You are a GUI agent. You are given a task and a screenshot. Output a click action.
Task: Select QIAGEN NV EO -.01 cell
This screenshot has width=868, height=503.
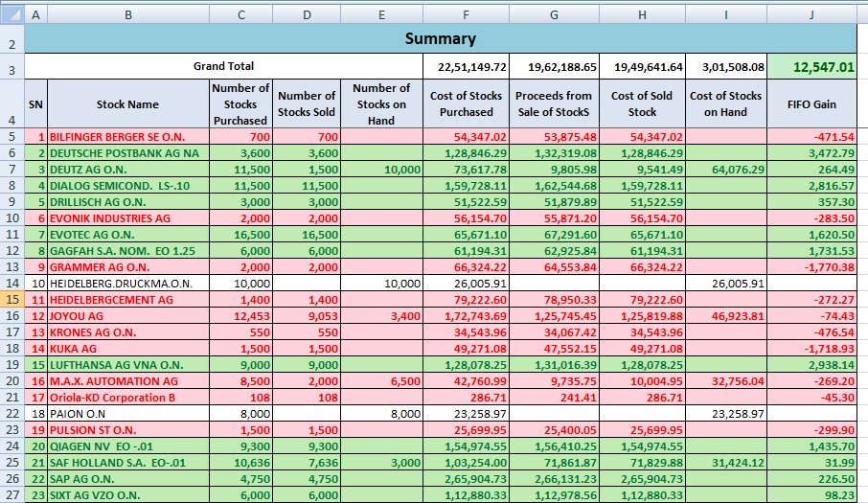tap(127, 446)
